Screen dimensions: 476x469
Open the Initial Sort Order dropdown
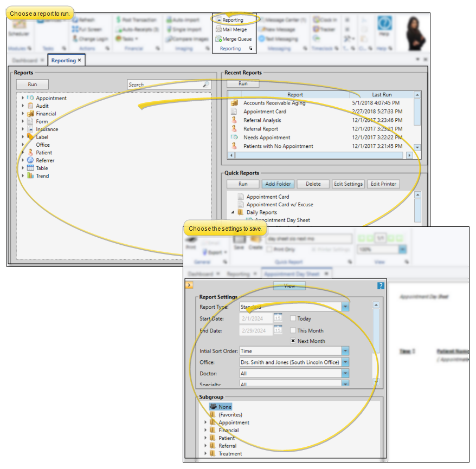coord(345,351)
